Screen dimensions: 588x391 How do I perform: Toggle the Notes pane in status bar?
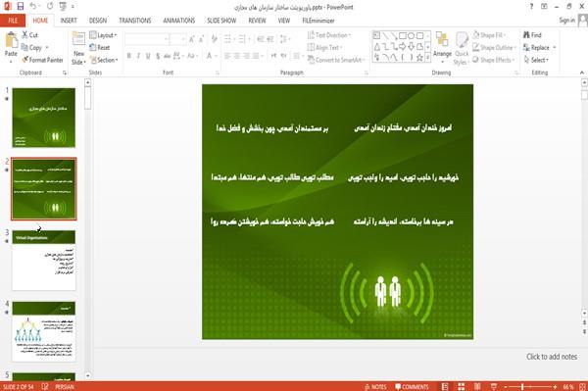[375, 387]
